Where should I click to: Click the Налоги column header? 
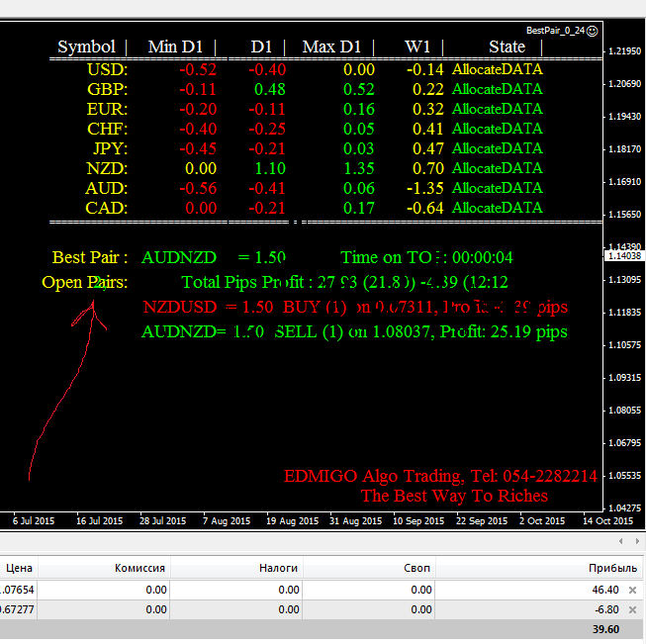(x=236, y=568)
